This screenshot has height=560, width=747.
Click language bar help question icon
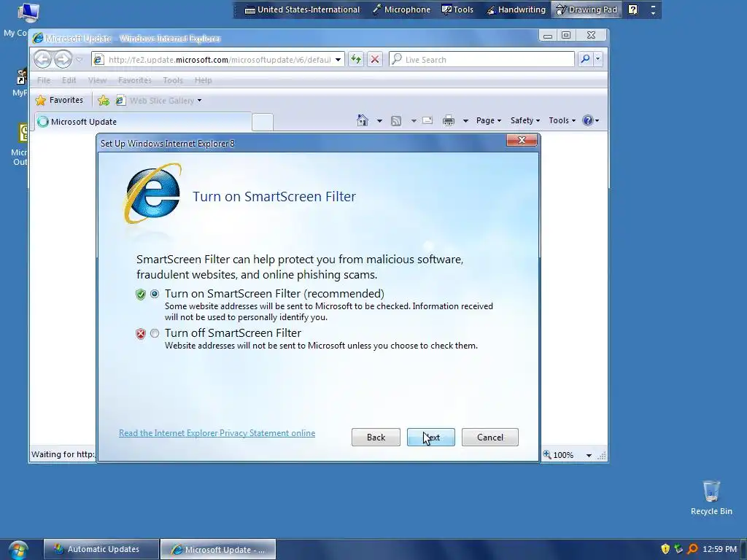point(632,9)
